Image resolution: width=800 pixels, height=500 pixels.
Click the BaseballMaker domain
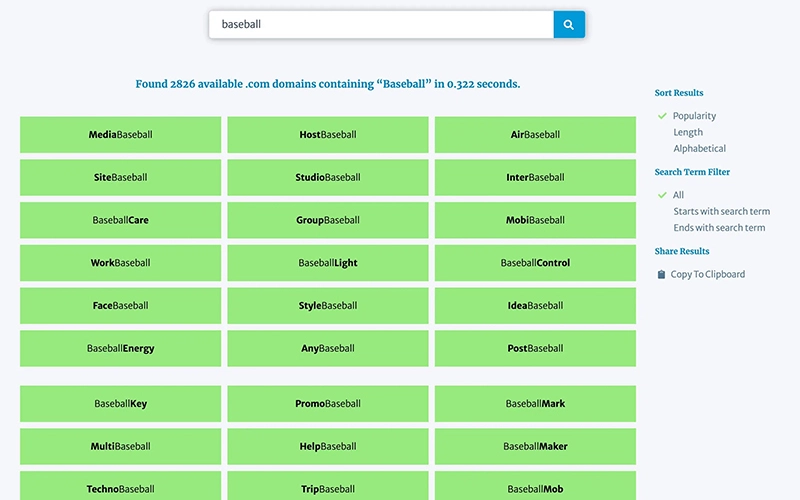[535, 446]
